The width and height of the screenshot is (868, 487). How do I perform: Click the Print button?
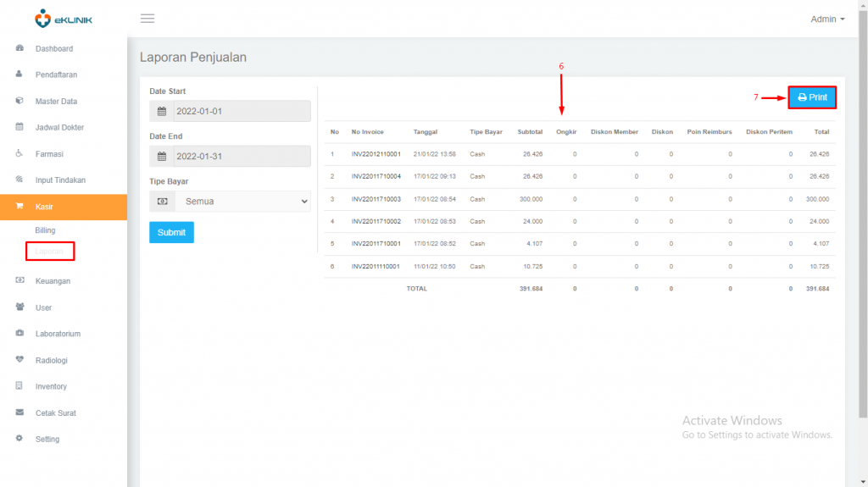(812, 97)
